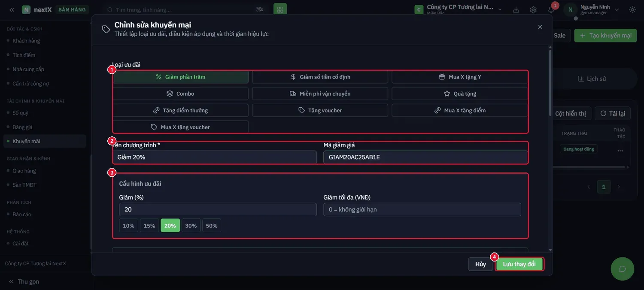Viewport: 644px width, 290px height.
Task: Open the Cột hiển thị column chooser
Action: click(570, 113)
